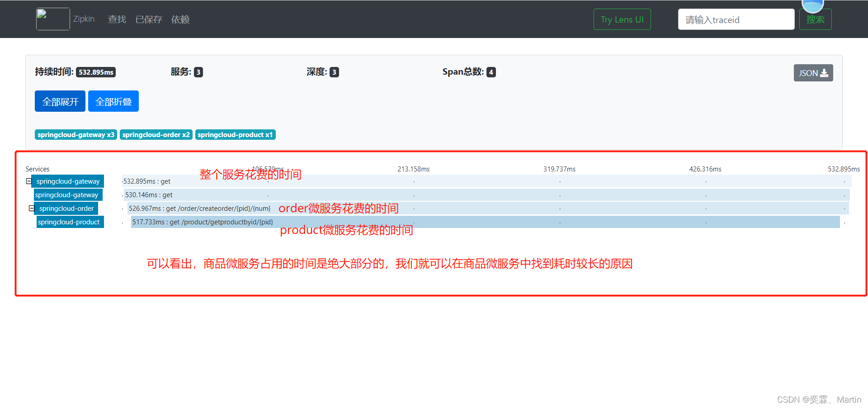Image resolution: width=868 pixels, height=408 pixels.
Task: Filter by springcloud-order x2 badge
Action: [x=156, y=135]
